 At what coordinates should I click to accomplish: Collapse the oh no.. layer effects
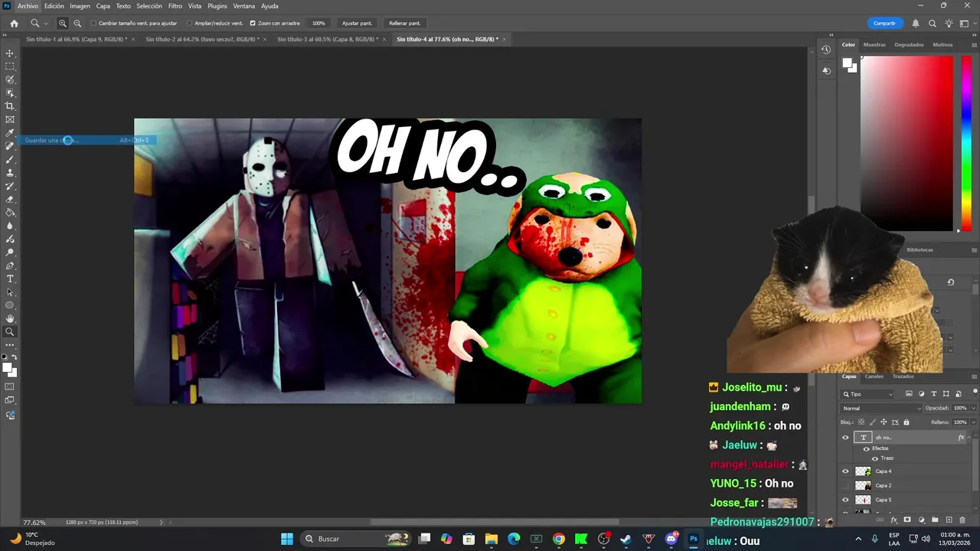click(x=969, y=438)
